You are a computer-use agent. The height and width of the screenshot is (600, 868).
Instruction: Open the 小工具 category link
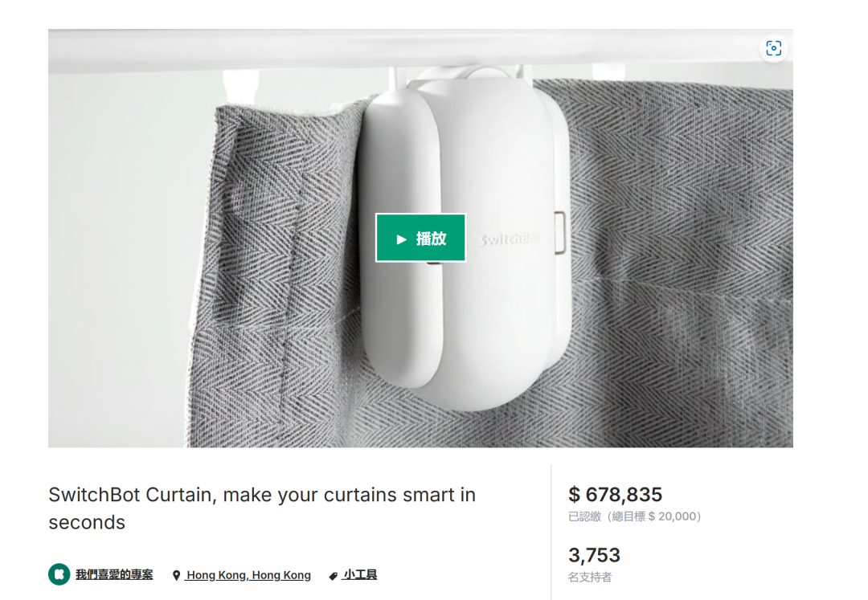360,575
